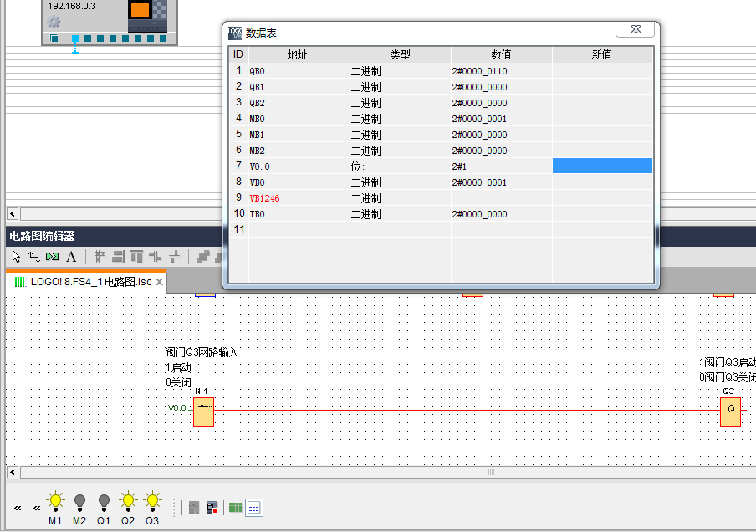756x532 pixels.
Task: Click the align right icon
Action: pyautogui.click(x=118, y=257)
